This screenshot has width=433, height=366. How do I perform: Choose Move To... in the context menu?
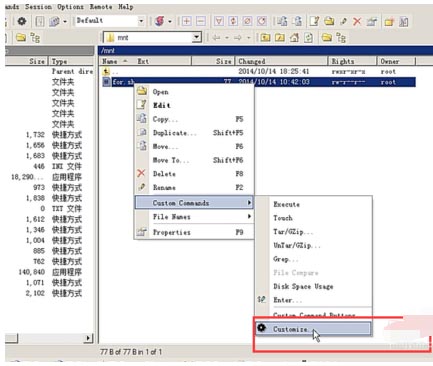[x=194, y=160]
